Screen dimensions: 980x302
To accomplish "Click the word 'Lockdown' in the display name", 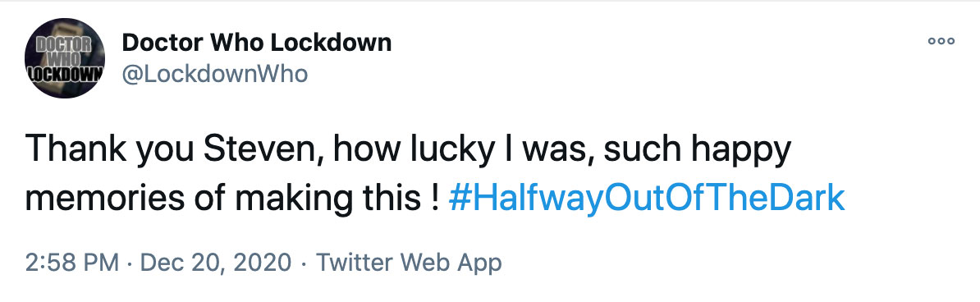I will point(332,43).
